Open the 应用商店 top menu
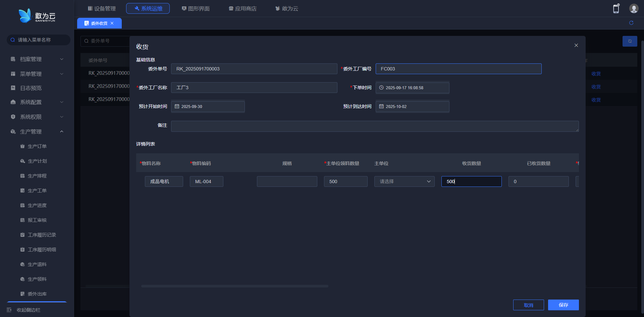644x317 pixels. coord(243,8)
